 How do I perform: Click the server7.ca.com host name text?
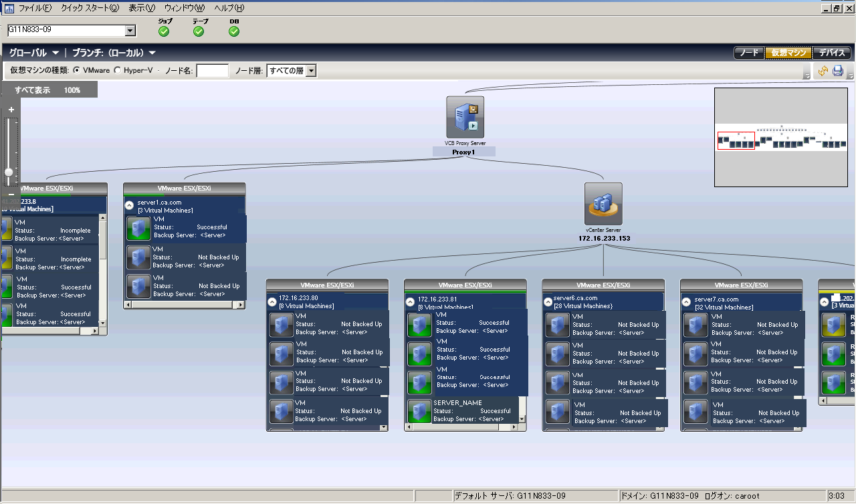click(x=716, y=299)
